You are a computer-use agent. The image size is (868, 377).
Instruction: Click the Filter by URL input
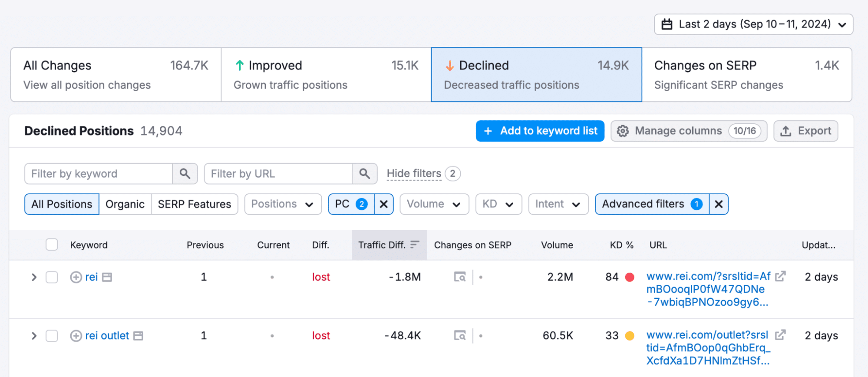[x=278, y=174]
